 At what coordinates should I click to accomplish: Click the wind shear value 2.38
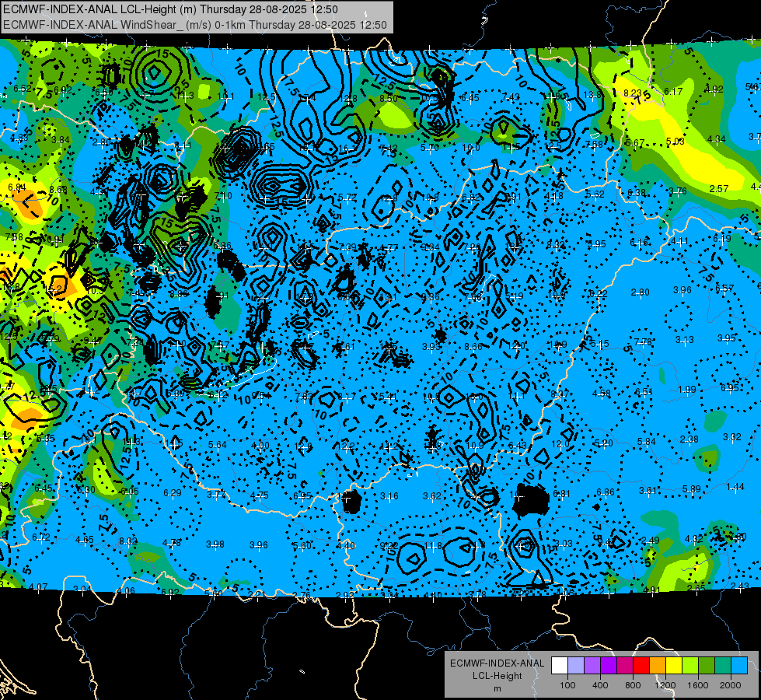click(689, 439)
